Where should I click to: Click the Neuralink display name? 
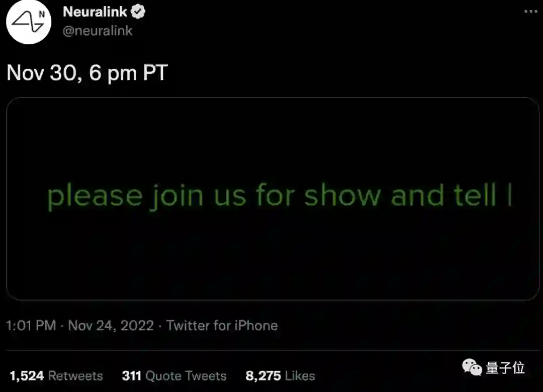95,12
